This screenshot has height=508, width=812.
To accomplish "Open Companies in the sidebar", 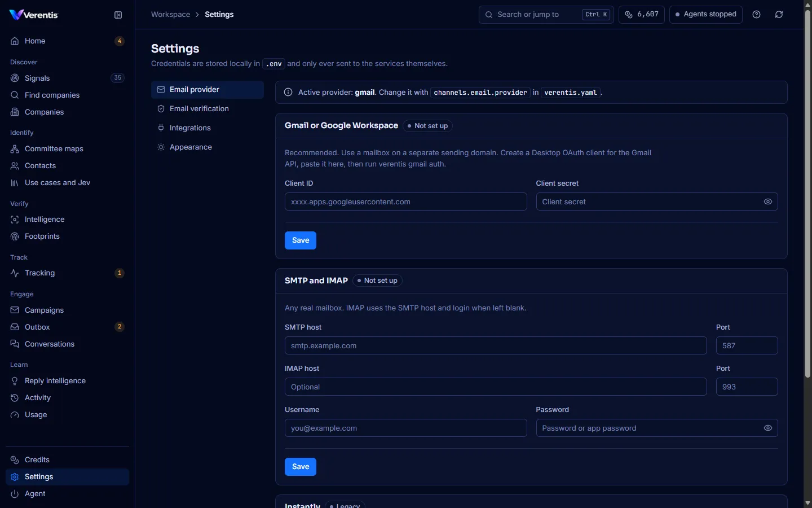I will 68,112.
